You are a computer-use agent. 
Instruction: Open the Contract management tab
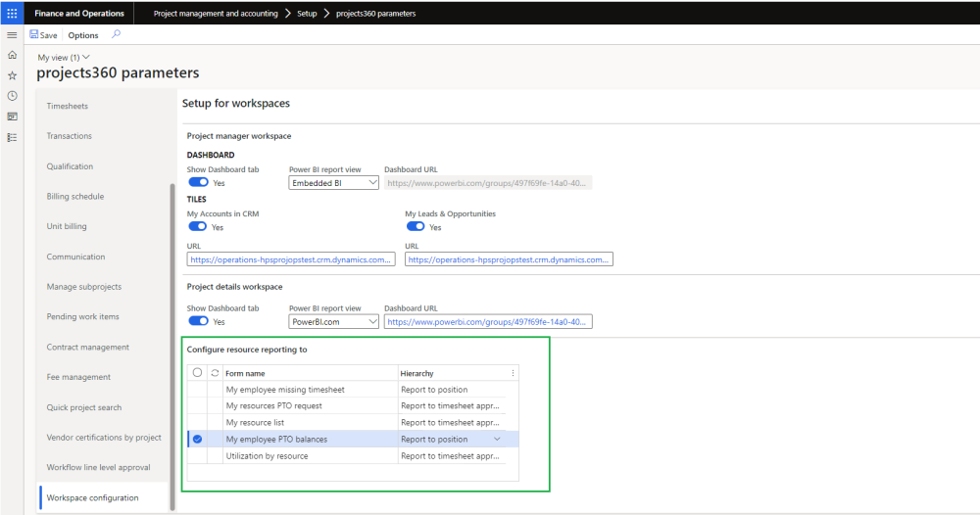pyautogui.click(x=87, y=348)
